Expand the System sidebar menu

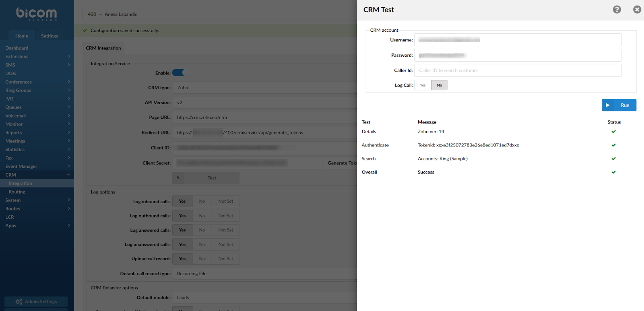point(37,200)
